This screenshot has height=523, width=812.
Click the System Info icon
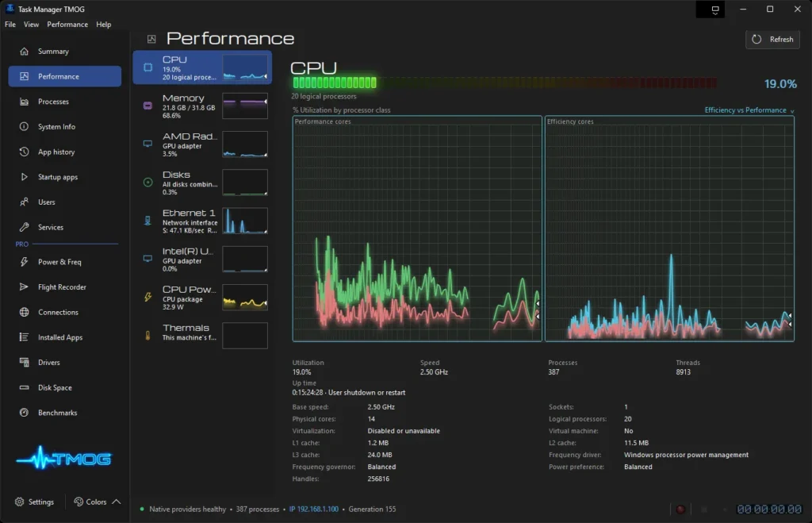pos(24,126)
